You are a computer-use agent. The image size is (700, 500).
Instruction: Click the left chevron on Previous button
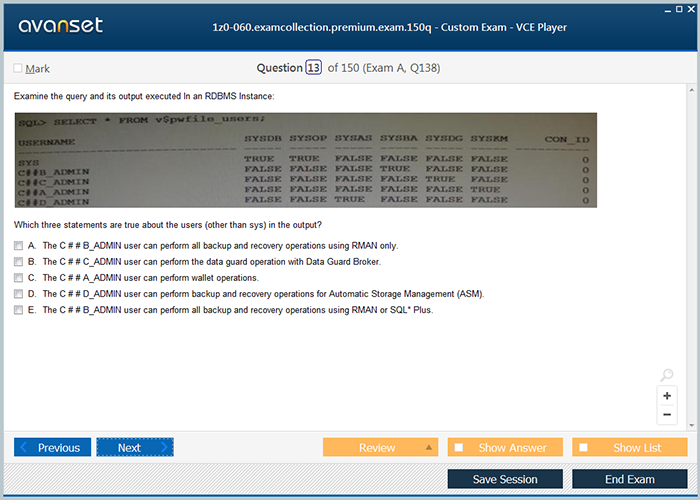[x=24, y=447]
